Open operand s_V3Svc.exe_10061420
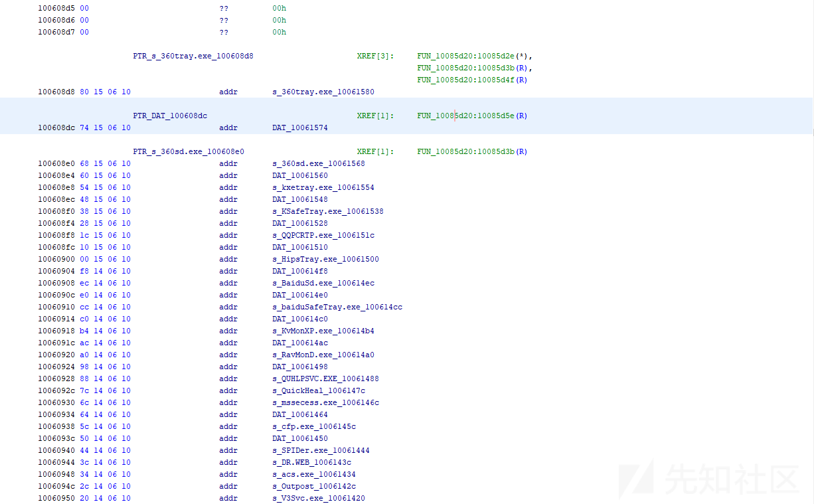This screenshot has width=814, height=504. (319, 498)
